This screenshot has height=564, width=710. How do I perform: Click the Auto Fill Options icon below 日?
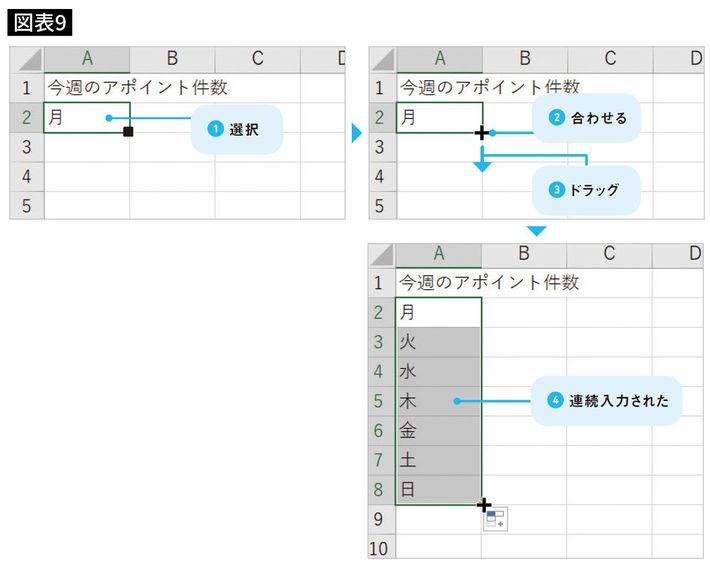point(496,519)
